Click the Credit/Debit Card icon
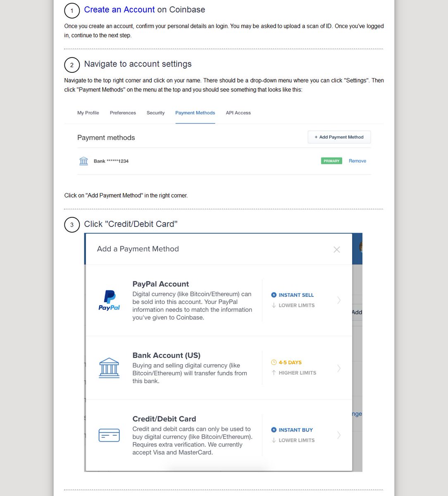 pos(109,435)
